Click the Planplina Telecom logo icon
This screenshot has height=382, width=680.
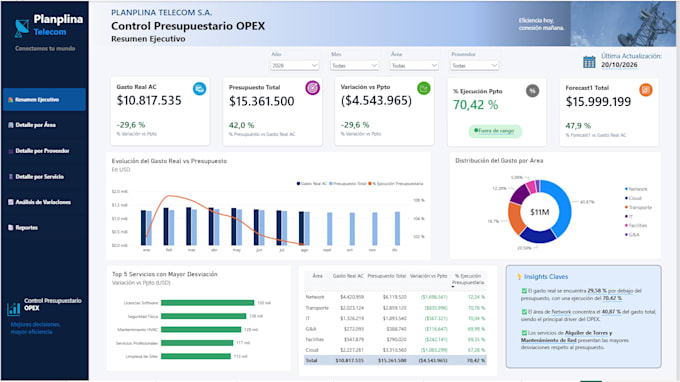[x=22, y=27]
